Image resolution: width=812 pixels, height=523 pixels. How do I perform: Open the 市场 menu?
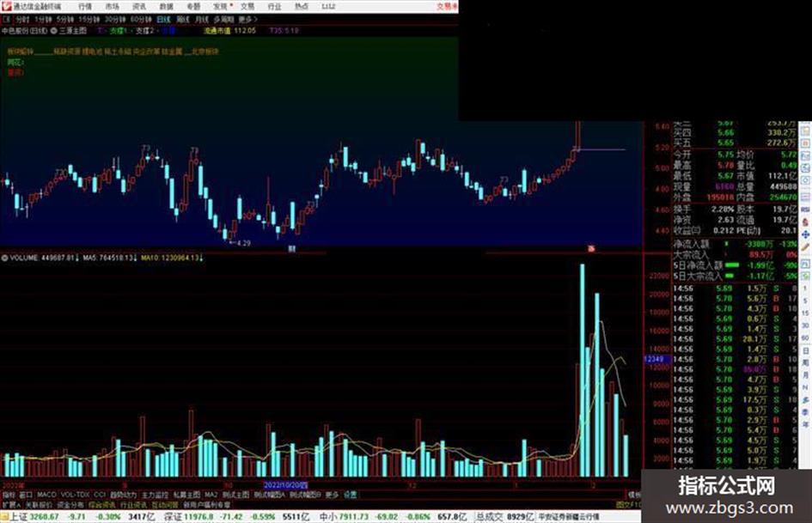coord(112,7)
